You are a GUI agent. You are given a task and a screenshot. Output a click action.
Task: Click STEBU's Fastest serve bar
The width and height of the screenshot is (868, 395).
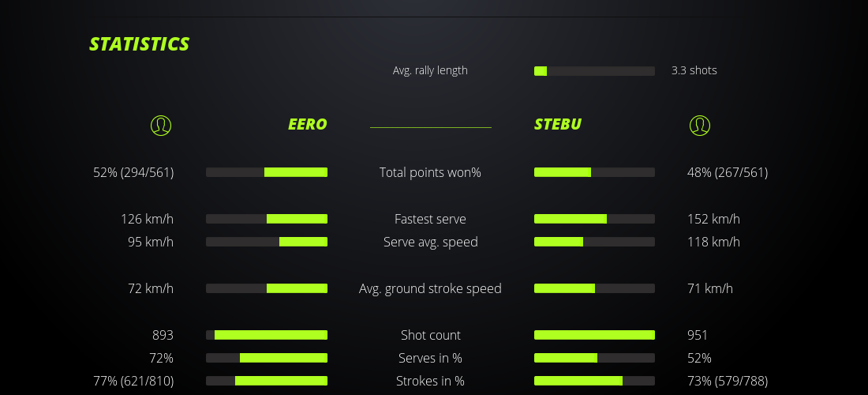point(594,219)
